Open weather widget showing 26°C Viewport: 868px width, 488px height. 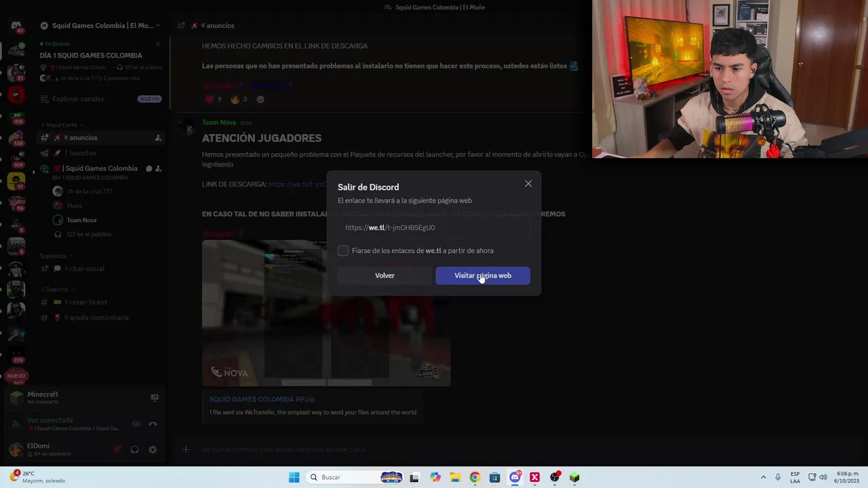(x=37, y=477)
